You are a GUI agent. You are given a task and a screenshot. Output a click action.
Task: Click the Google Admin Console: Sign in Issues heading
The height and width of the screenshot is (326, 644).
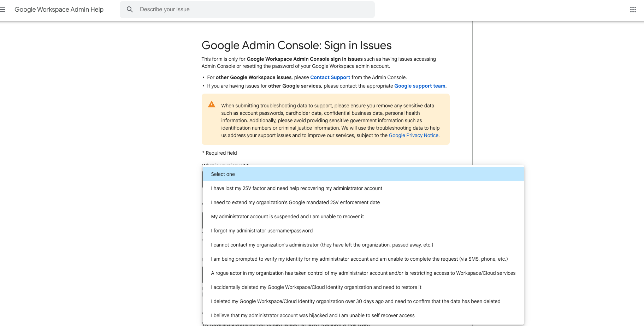click(296, 46)
